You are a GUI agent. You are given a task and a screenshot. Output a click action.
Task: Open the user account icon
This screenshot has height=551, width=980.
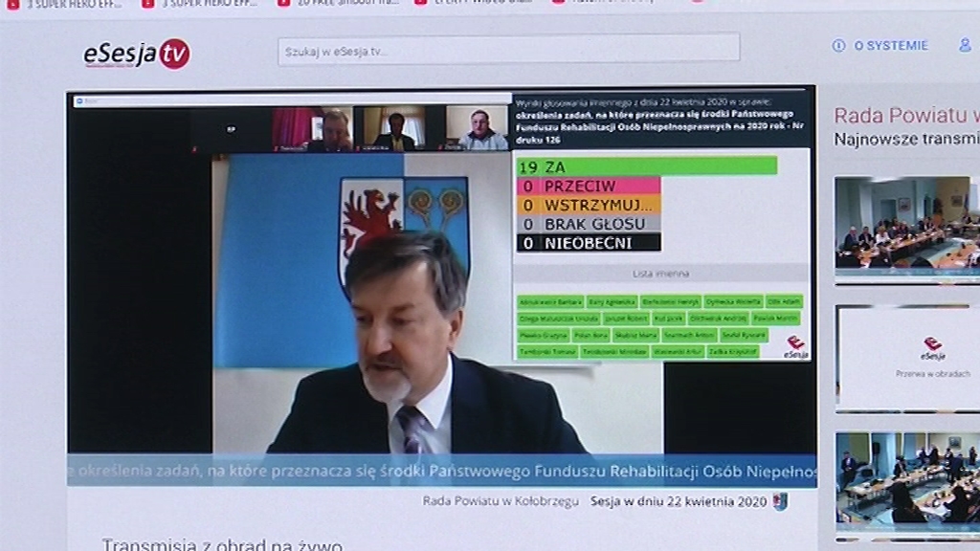coord(965,45)
